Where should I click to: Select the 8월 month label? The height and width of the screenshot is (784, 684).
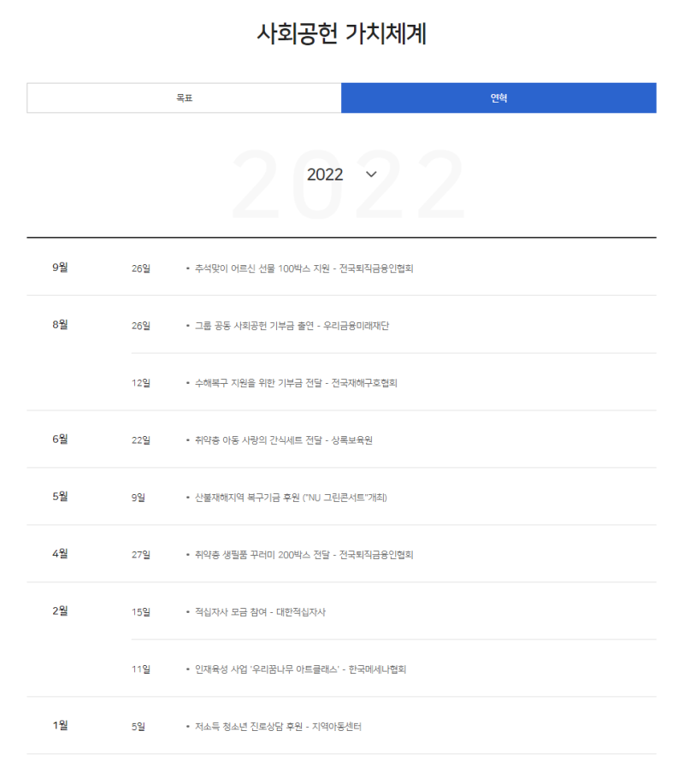click(60, 325)
